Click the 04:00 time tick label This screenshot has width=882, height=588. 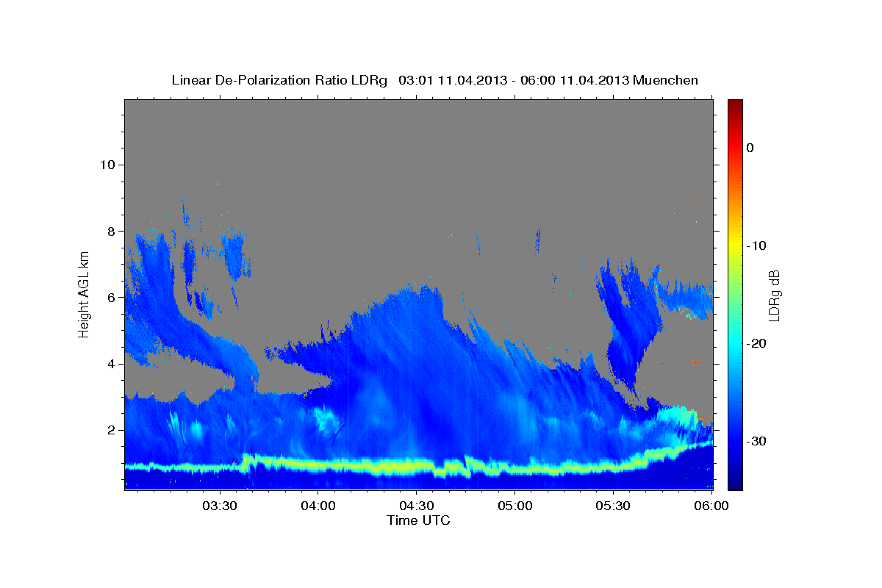(318, 506)
